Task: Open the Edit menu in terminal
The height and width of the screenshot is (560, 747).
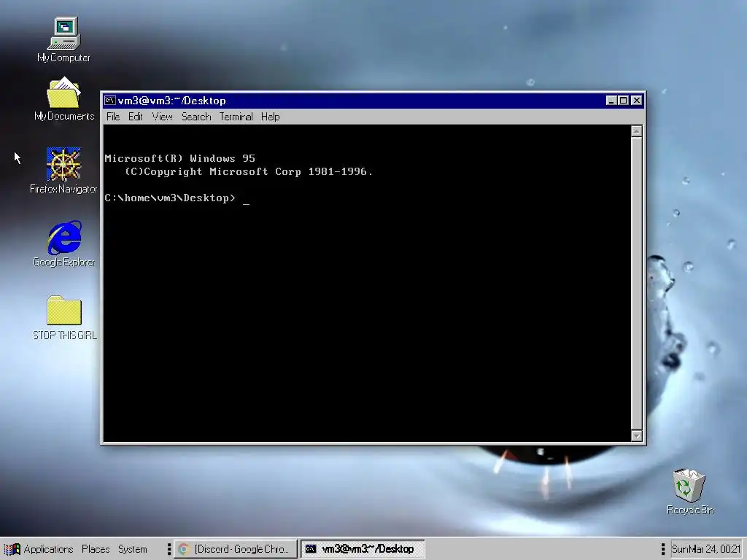Action: point(135,117)
